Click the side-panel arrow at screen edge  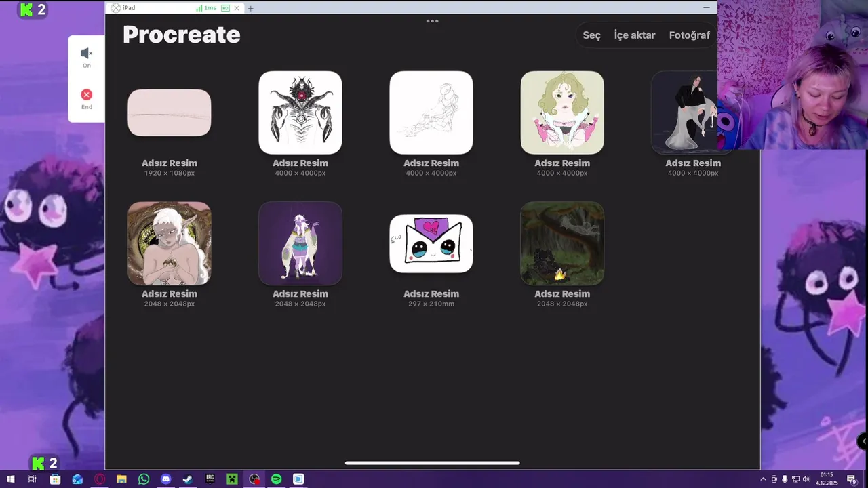(863, 441)
